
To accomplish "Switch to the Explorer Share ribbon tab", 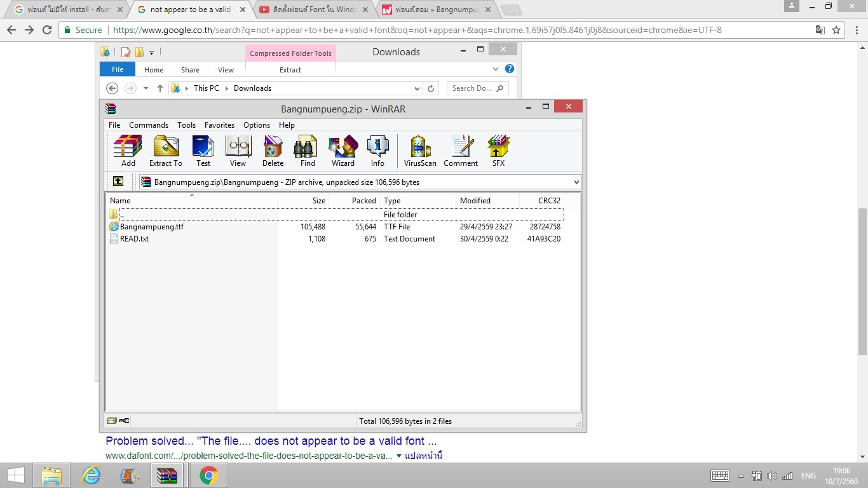I will click(190, 70).
